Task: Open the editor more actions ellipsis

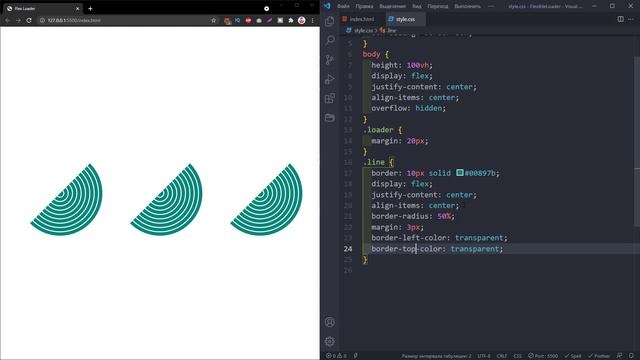Action: 631,19
